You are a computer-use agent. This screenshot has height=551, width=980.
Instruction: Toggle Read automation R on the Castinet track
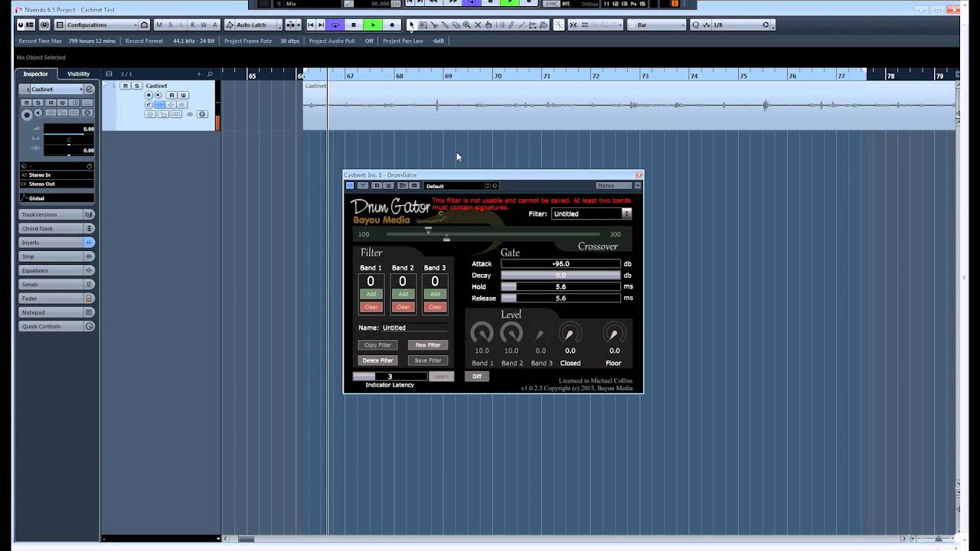tap(172, 95)
